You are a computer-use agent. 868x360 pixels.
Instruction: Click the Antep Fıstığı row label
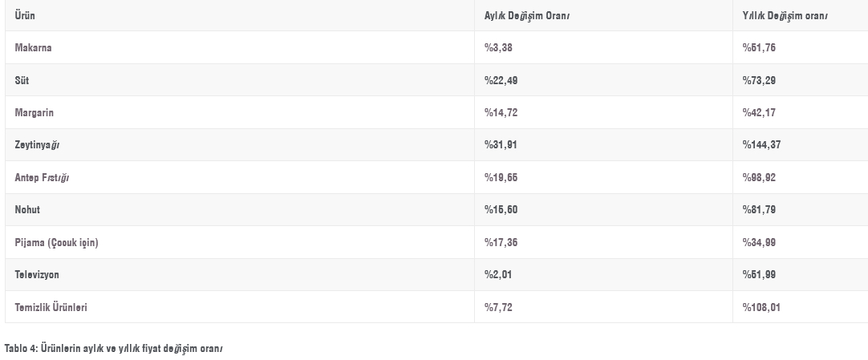click(42, 177)
